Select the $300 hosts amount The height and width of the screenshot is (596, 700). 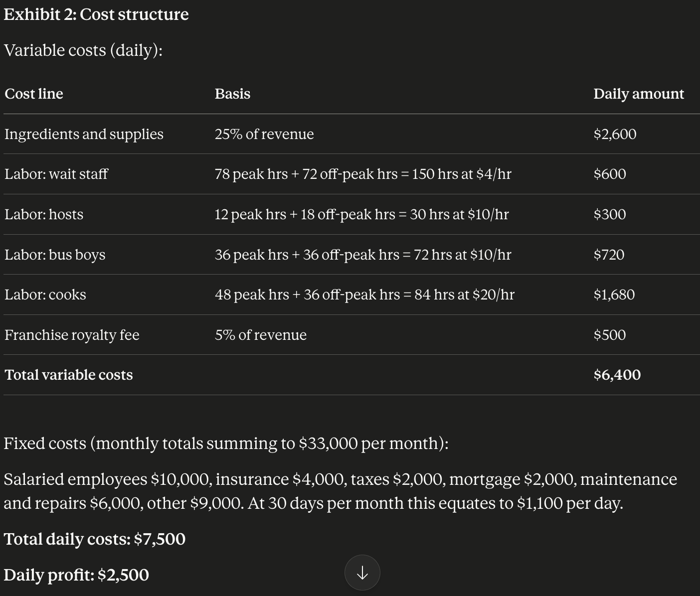[610, 214]
